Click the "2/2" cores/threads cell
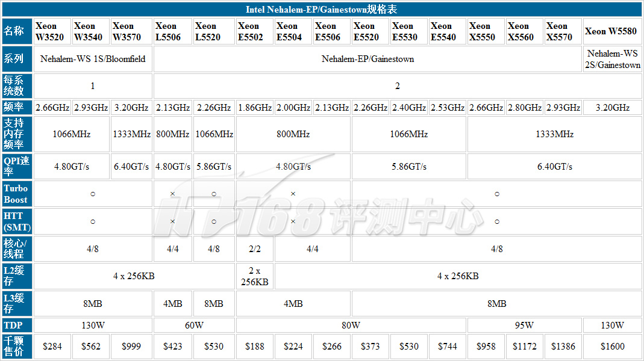The height and width of the screenshot is (361, 644). pyautogui.click(x=255, y=248)
